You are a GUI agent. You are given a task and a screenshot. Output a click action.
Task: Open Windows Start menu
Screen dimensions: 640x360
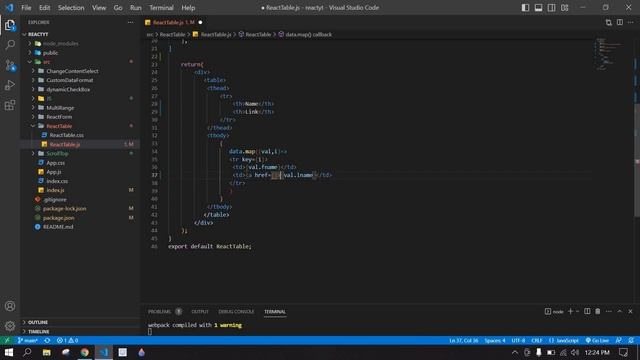pos(9,352)
